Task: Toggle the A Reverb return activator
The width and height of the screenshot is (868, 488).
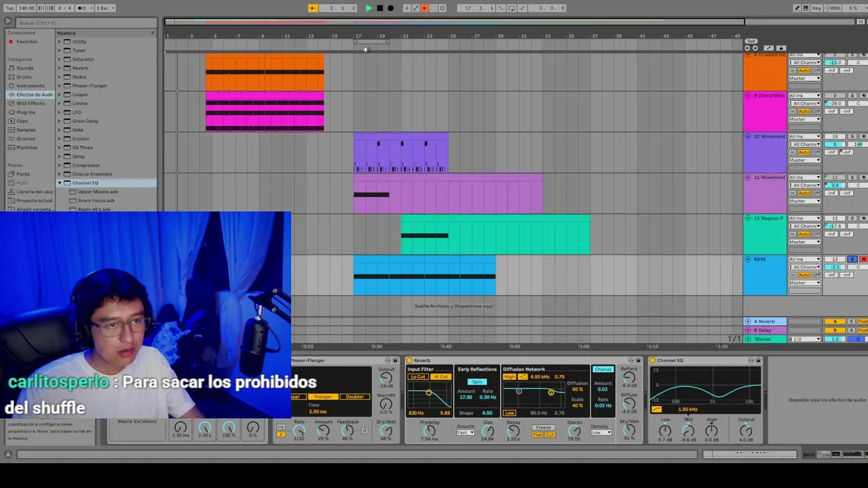Action: coord(835,321)
